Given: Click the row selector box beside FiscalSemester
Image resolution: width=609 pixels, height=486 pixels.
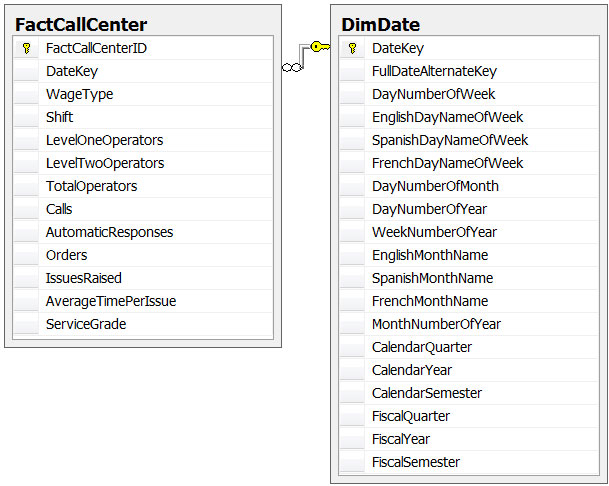Looking at the screenshot, I should (x=352, y=462).
